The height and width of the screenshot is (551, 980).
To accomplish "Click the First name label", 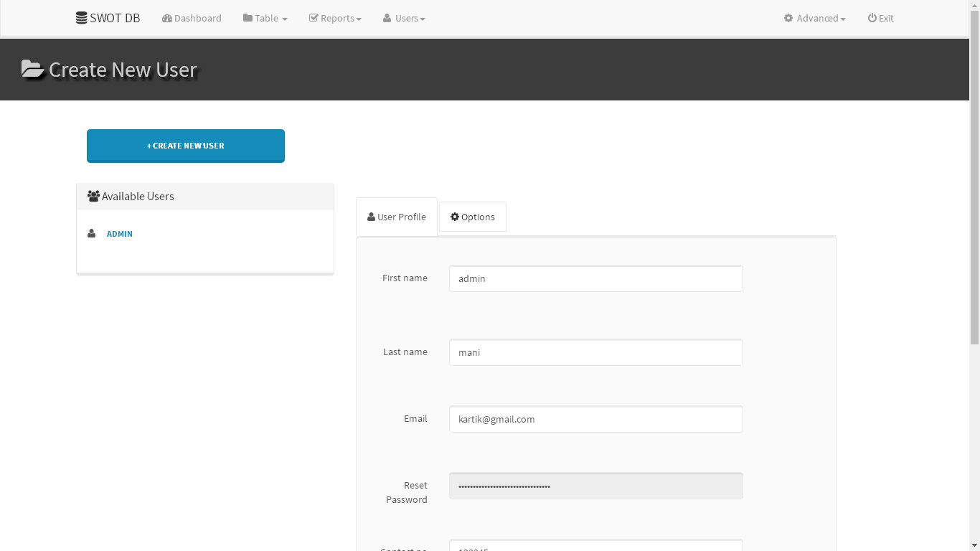I will [405, 278].
